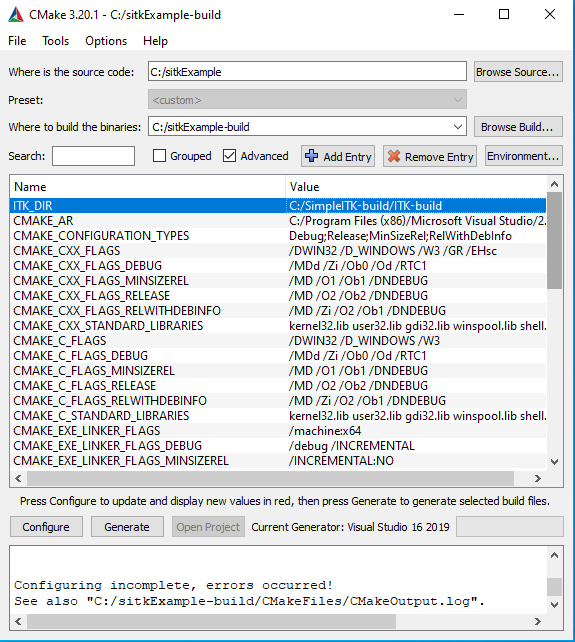Open the Help menu

[155, 41]
